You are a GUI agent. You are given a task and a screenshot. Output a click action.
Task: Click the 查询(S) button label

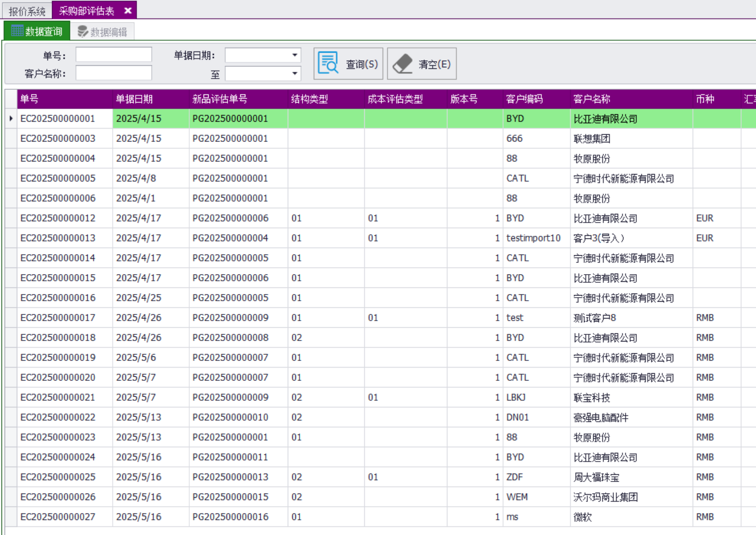coord(362,64)
